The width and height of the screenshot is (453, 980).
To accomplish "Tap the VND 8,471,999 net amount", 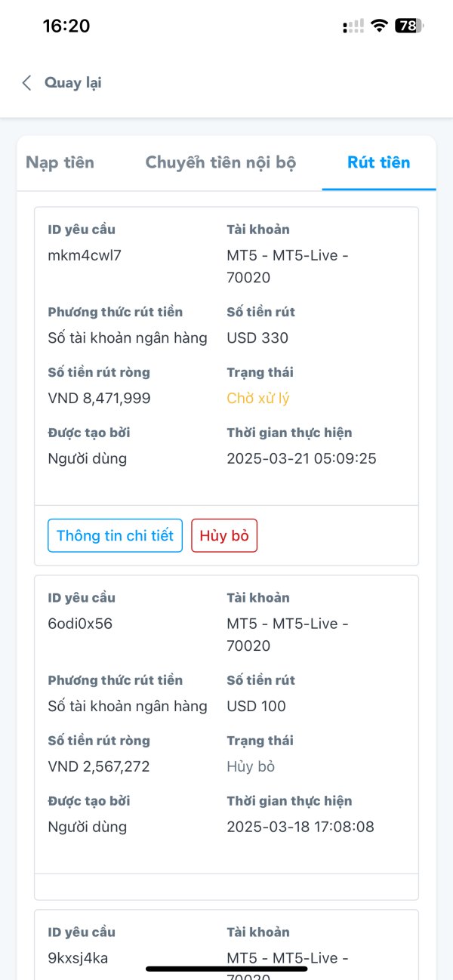I will pos(99,398).
